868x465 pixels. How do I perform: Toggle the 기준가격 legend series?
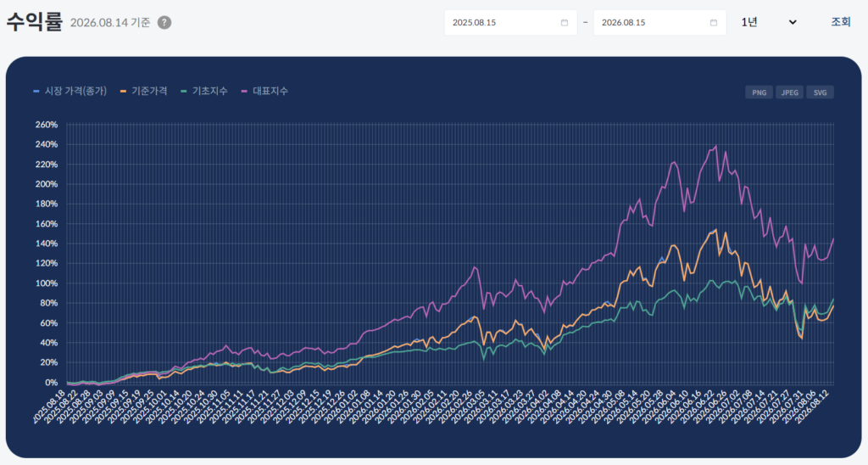[x=143, y=91]
